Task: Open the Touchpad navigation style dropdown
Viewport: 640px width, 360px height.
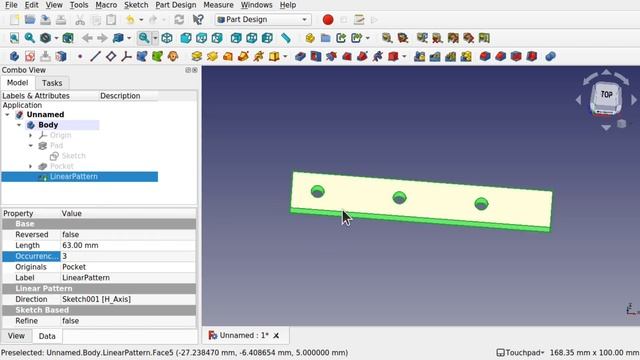Action: [520, 353]
